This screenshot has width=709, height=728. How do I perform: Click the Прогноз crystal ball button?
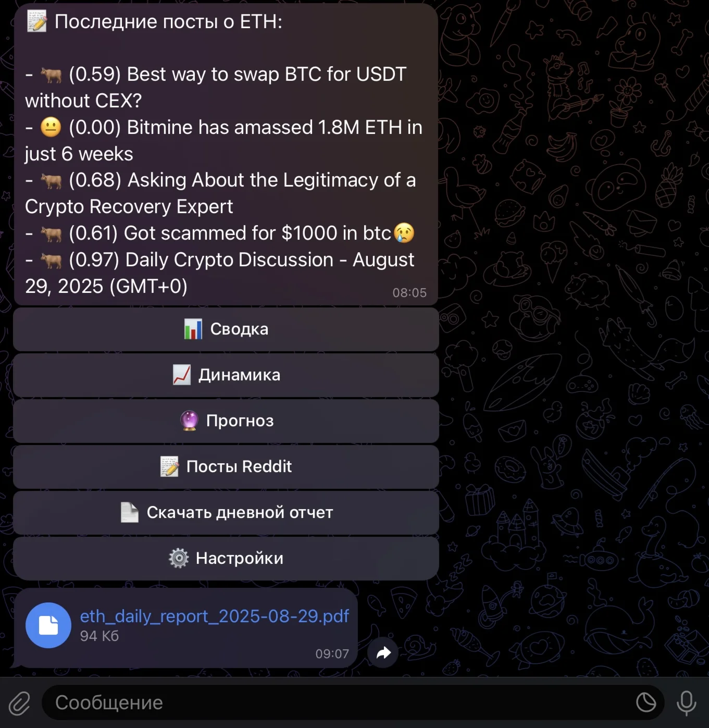[x=226, y=421]
